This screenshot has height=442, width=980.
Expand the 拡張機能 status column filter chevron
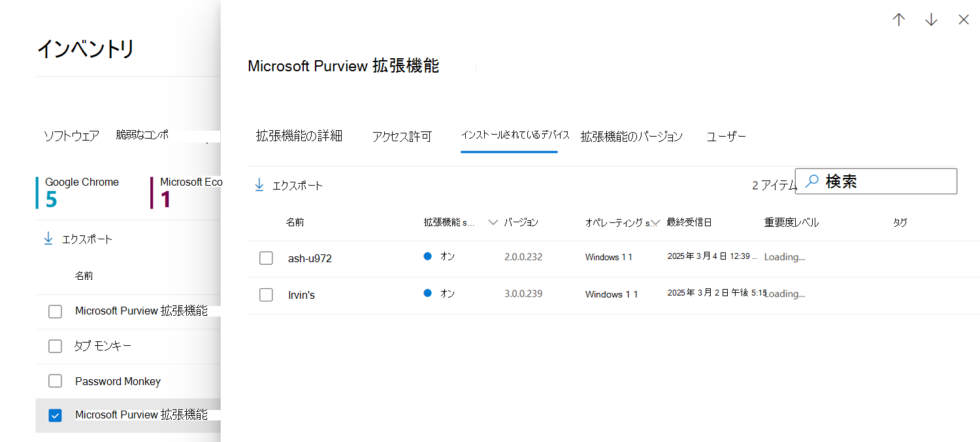tap(493, 222)
